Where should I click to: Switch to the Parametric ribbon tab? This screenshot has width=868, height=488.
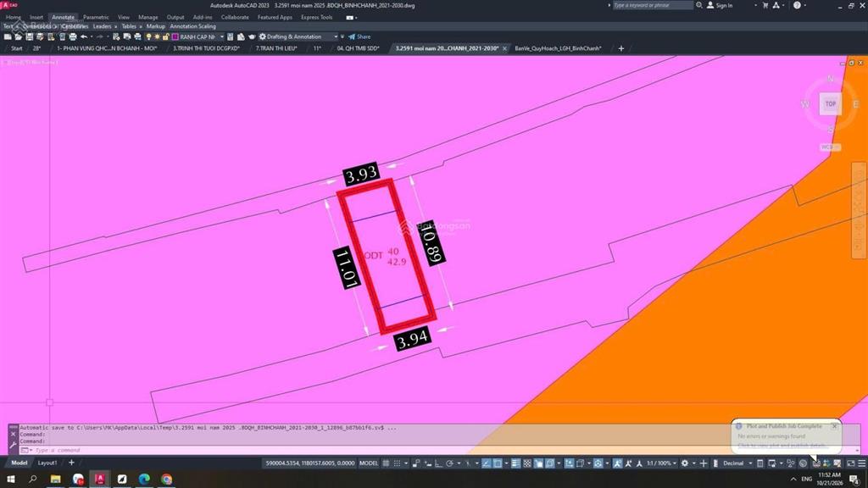(x=96, y=17)
